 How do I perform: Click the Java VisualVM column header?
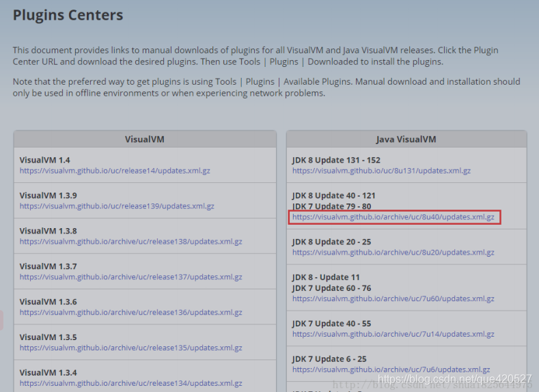[406, 139]
